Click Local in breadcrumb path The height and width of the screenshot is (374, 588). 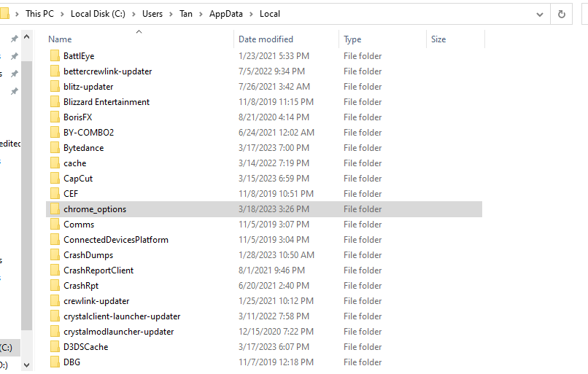270,14
